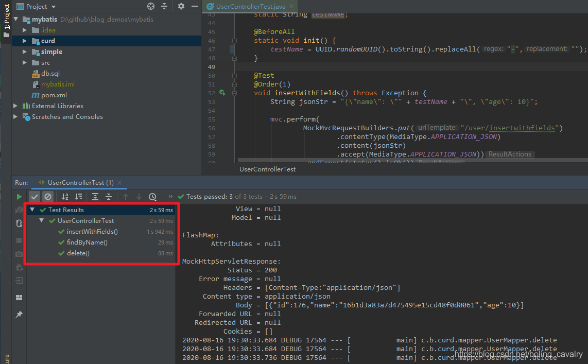Expand External Libraries node
Screen dimensions: 588x364
coord(15,106)
